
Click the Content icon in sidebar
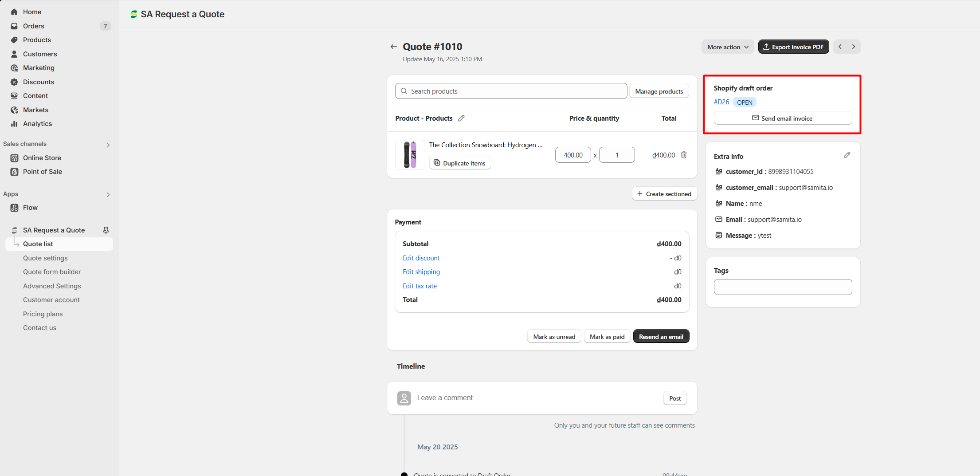click(x=14, y=96)
